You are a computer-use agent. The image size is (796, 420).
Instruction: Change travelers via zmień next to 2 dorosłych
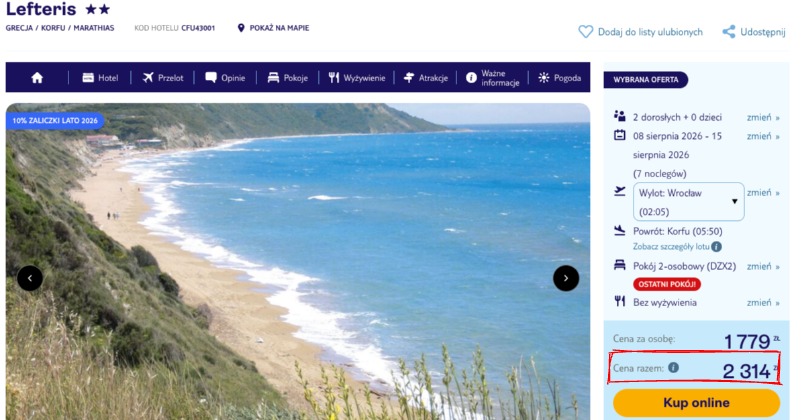point(762,117)
